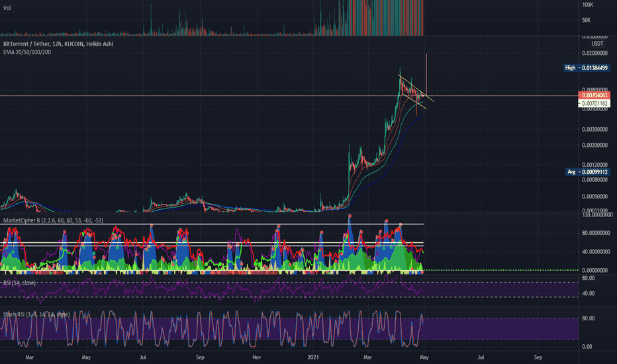This screenshot has height=364, width=617.
Task: Click the Nov label on time axis
Action: (x=257, y=357)
